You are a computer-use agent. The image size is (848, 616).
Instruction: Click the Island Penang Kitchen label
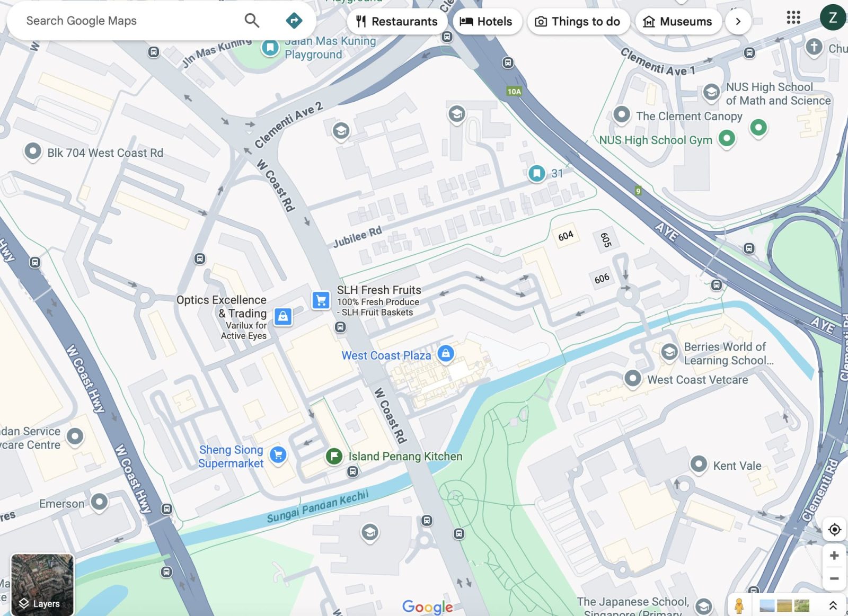pyautogui.click(x=405, y=456)
